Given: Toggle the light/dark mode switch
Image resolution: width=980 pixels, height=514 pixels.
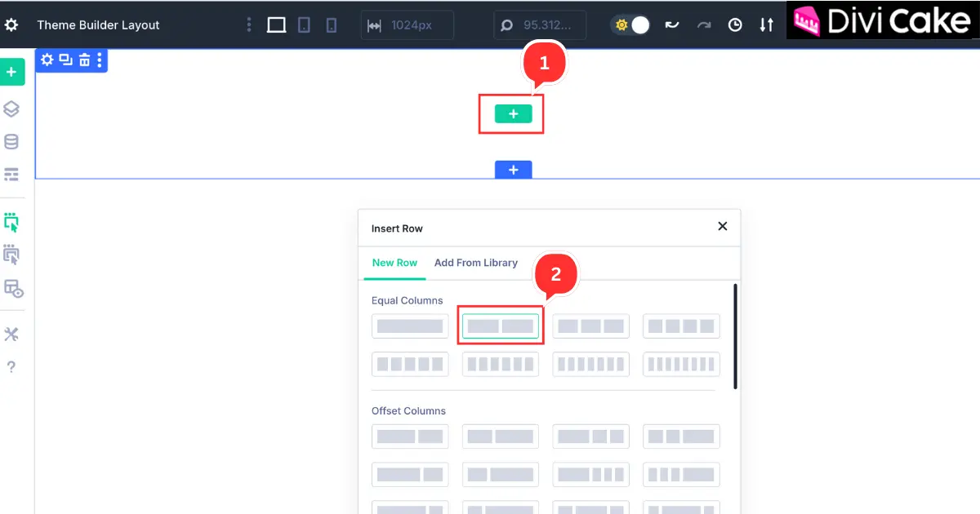Looking at the screenshot, I should (630, 25).
